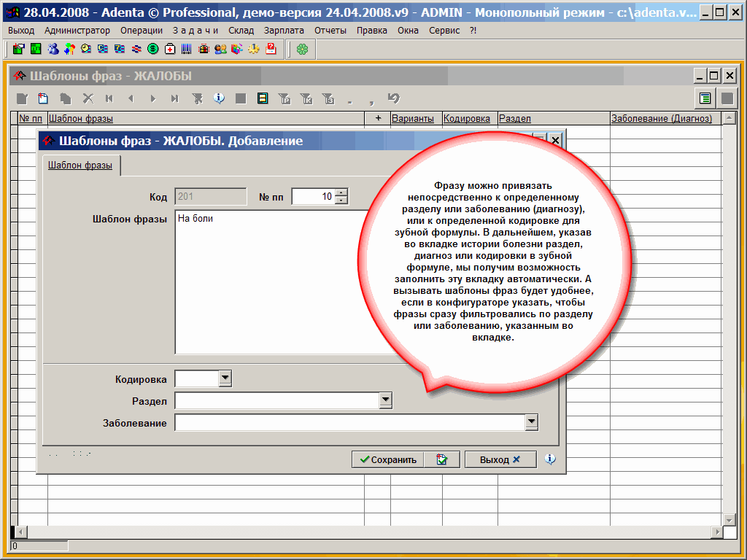This screenshot has width=747, height=560.
Task: Click into the Шаблон фразы text area
Action: [x=270, y=284]
